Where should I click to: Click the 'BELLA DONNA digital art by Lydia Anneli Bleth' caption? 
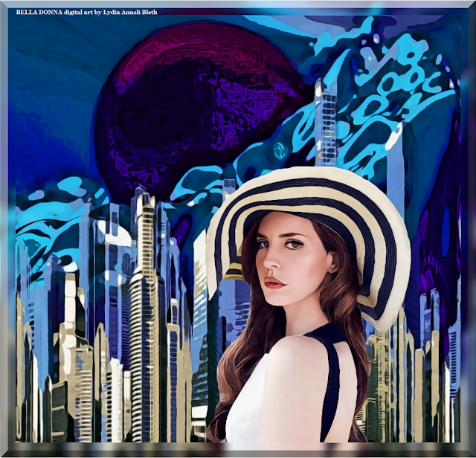[86, 13]
